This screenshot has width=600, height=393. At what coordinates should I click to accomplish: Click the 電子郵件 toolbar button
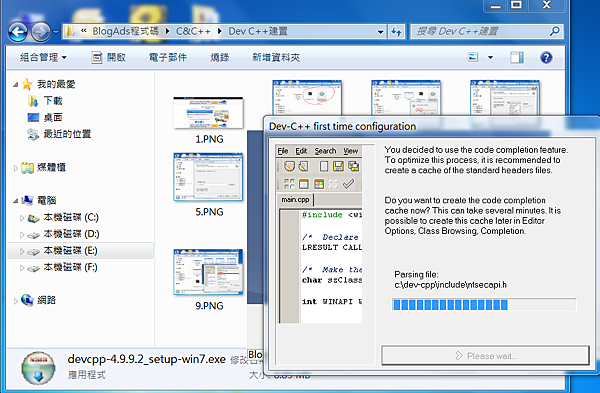tap(168, 58)
